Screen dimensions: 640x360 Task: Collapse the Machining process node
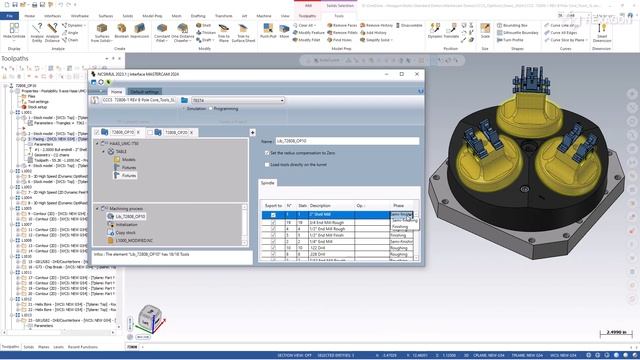point(98,209)
